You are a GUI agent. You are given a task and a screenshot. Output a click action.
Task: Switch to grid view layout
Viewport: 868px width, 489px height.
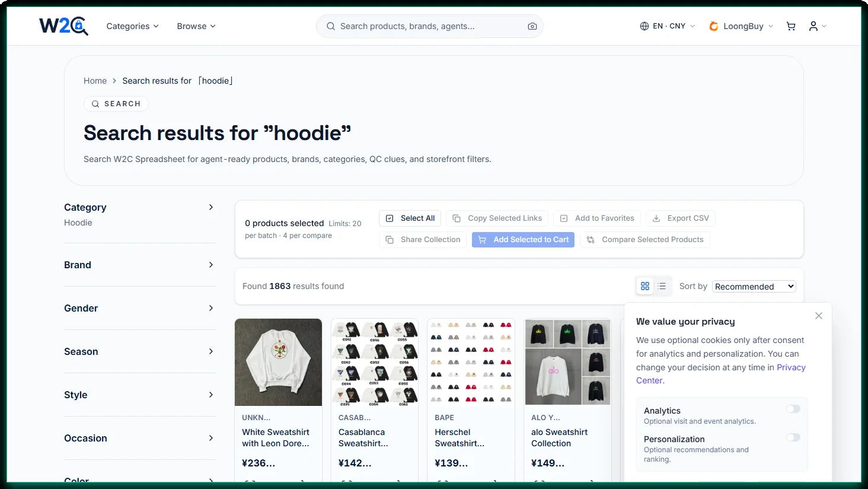[645, 286]
